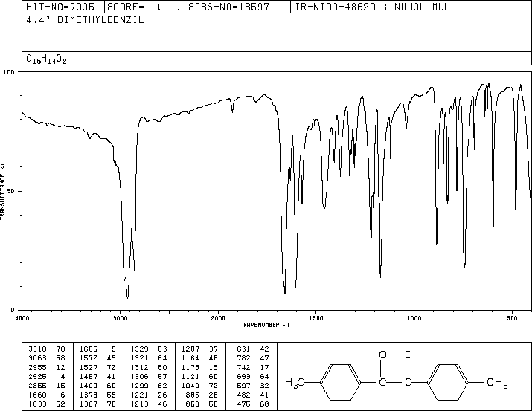Screen dimensions: 532x411
Task: Select the TRANSMITTANCE y-axis title
Action: (x=2, y=192)
